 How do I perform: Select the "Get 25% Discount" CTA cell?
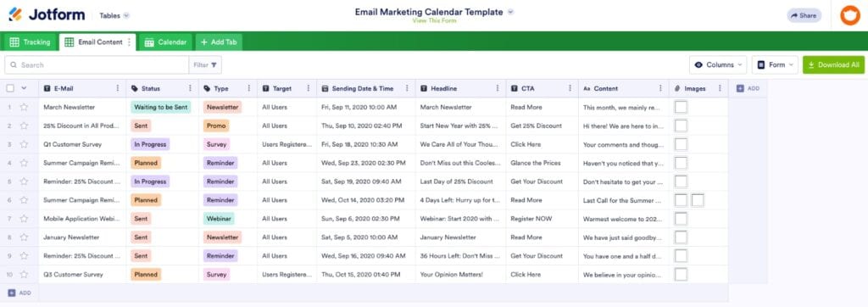(542, 126)
